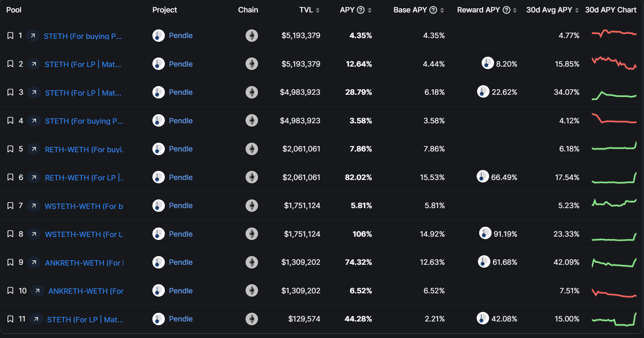Click reward token icon beside 91.19%
This screenshot has width=644, height=338.
[x=485, y=233]
